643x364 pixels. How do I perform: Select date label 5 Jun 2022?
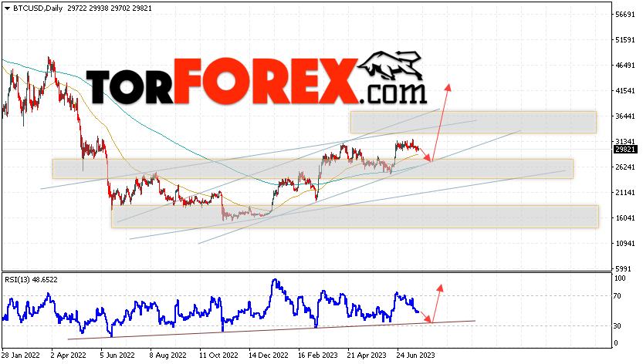point(117,355)
